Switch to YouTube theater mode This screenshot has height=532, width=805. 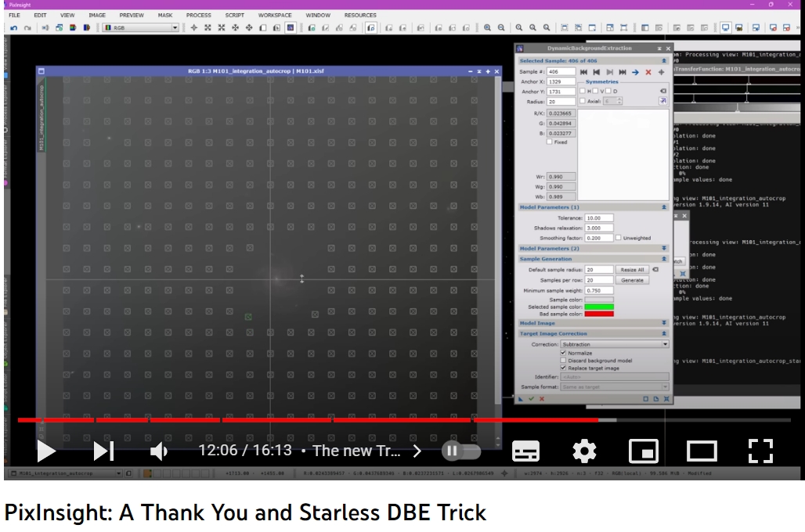[702, 451]
